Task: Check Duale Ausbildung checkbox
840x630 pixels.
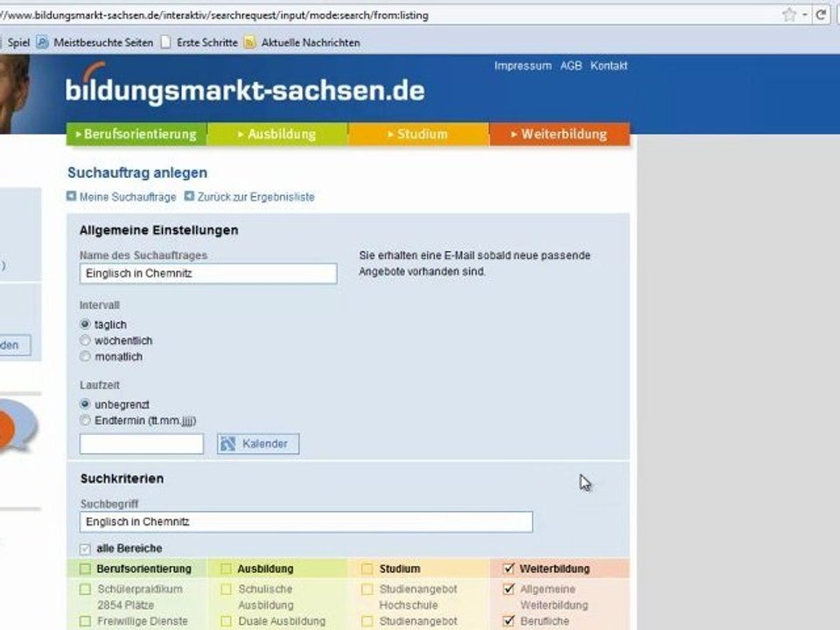Action: point(226,621)
